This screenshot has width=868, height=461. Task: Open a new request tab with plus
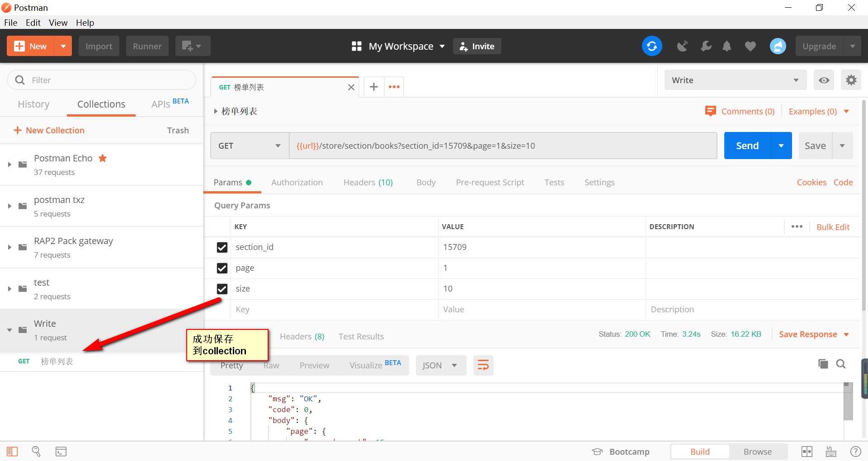374,87
